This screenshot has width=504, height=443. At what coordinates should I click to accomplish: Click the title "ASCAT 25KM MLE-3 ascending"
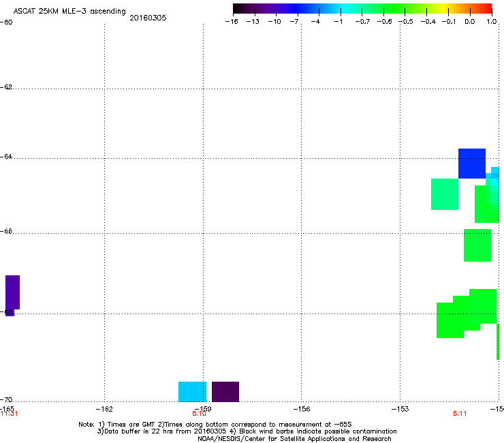pos(69,12)
